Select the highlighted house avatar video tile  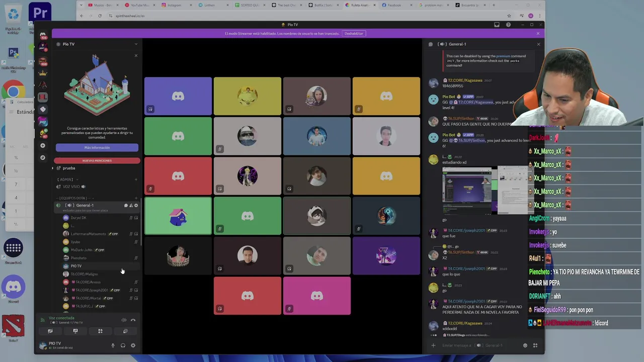[178, 216]
